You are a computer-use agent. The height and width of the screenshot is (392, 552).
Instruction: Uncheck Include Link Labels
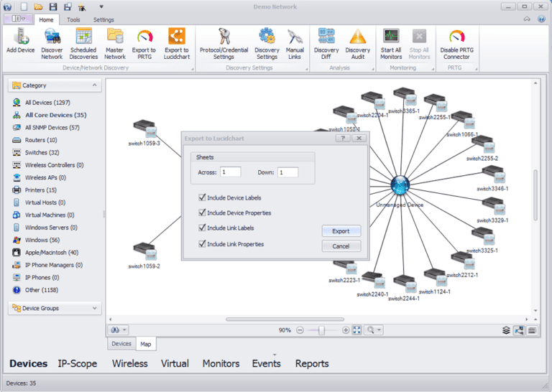tap(202, 228)
